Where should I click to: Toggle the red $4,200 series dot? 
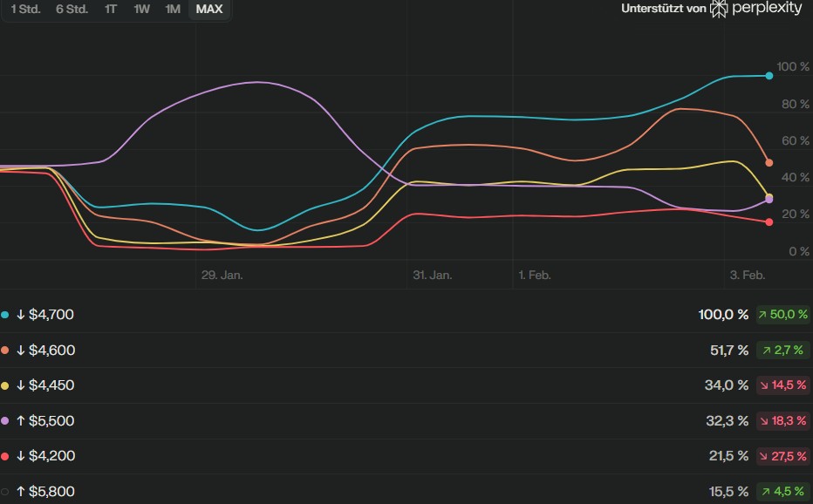tap(6, 456)
